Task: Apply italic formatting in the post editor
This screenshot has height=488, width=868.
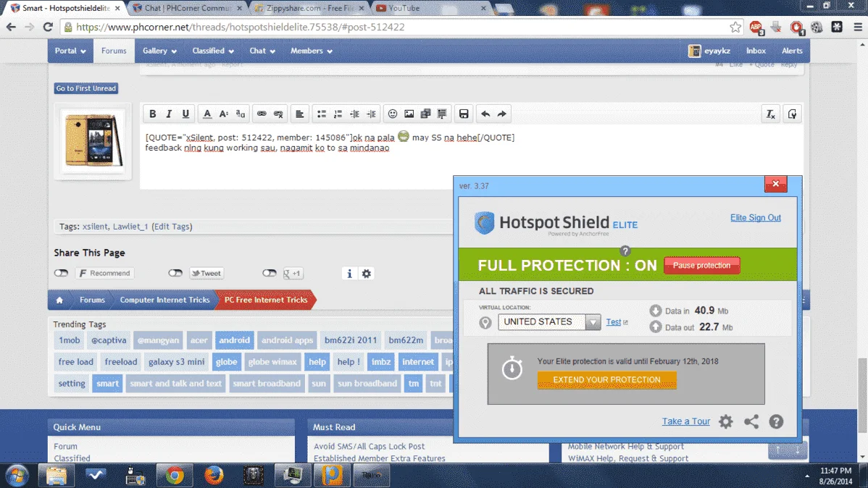Action: [x=169, y=114]
